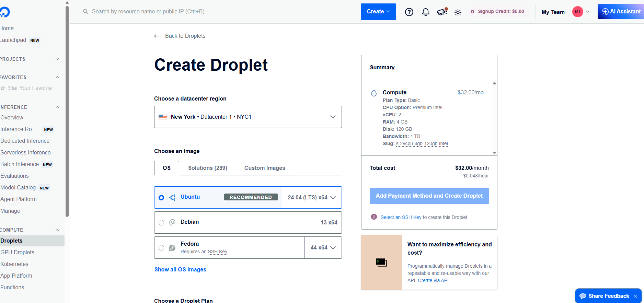Click the terminal icon in API card
This screenshot has width=644, height=303.
pos(381,263)
